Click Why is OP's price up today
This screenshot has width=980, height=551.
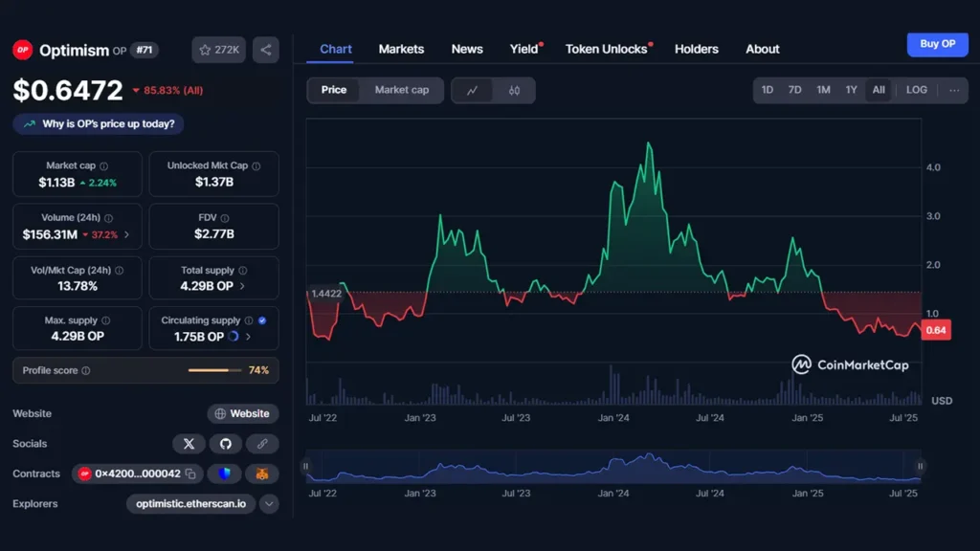pyautogui.click(x=99, y=123)
